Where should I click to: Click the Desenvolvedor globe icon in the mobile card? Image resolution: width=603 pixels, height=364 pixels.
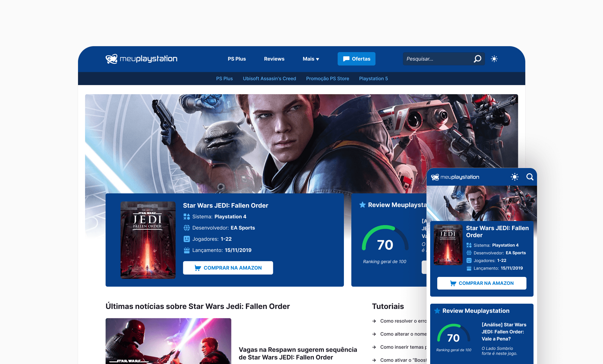click(469, 253)
